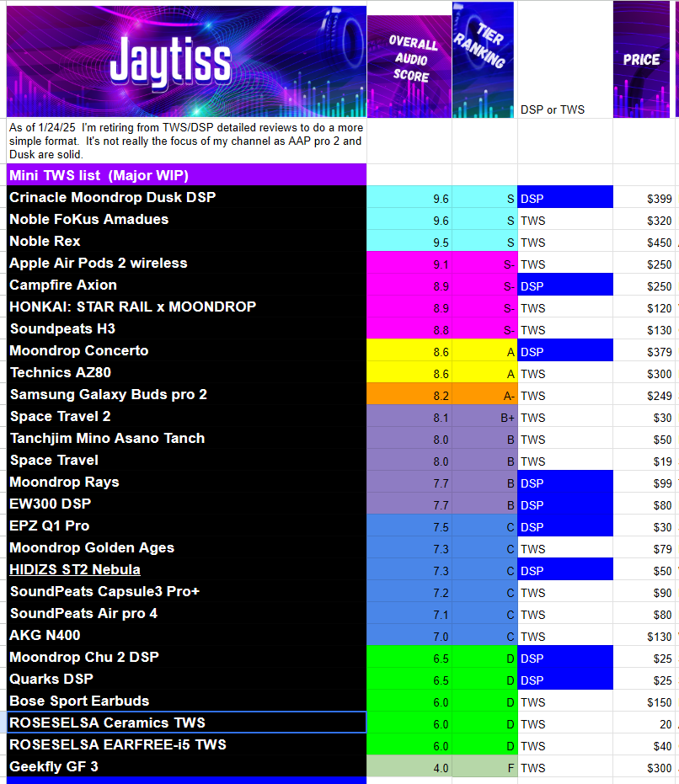Select the Moondrop Golden Ages cell

click(x=187, y=548)
